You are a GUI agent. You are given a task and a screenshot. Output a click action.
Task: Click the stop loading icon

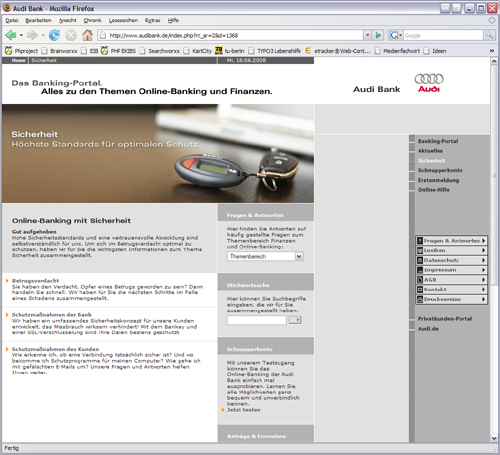(x=71, y=35)
